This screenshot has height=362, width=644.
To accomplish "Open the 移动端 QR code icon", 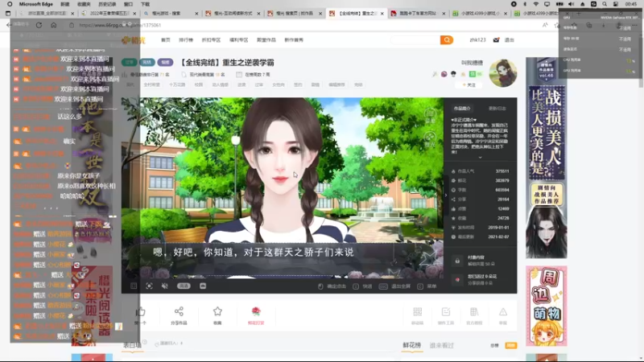I will pyautogui.click(x=417, y=312).
